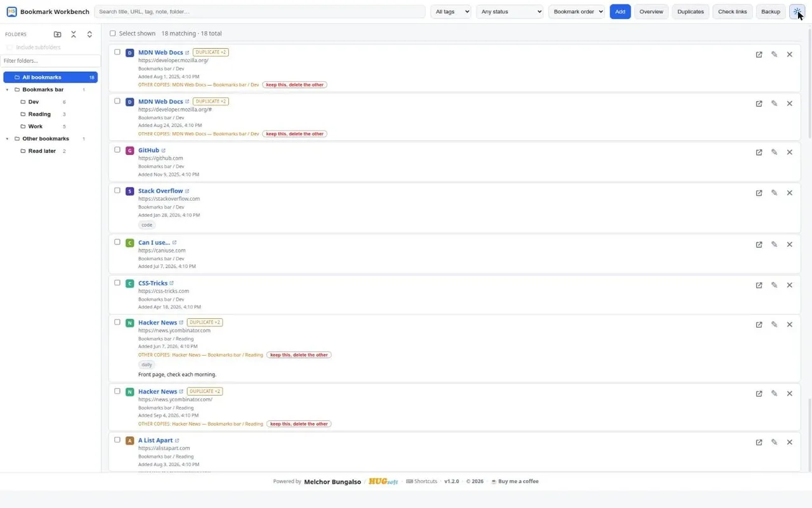Collapse the Other bookmarks folder arrow
Image resolution: width=812 pixels, height=508 pixels.
(x=8, y=139)
